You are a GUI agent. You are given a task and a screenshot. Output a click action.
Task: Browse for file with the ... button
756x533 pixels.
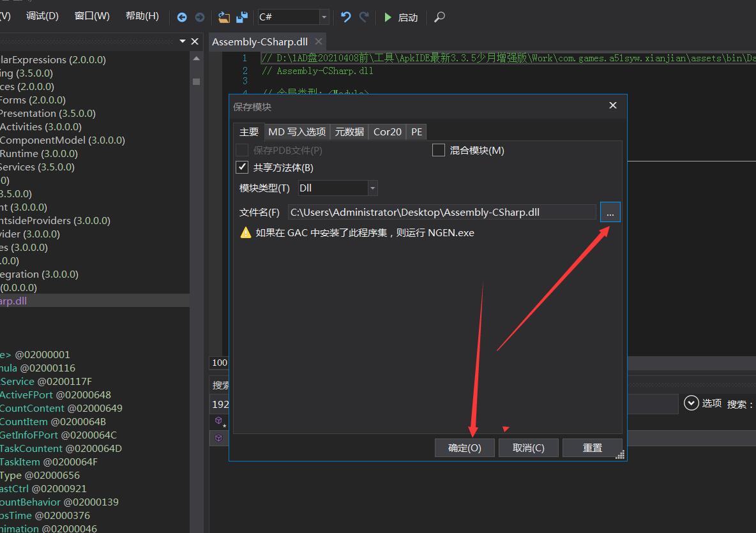(x=610, y=212)
